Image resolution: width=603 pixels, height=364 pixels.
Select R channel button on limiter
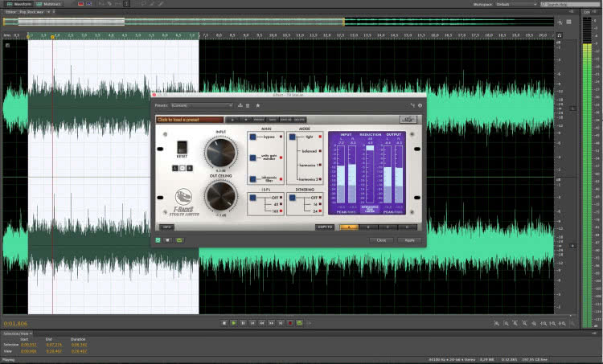pos(189,168)
